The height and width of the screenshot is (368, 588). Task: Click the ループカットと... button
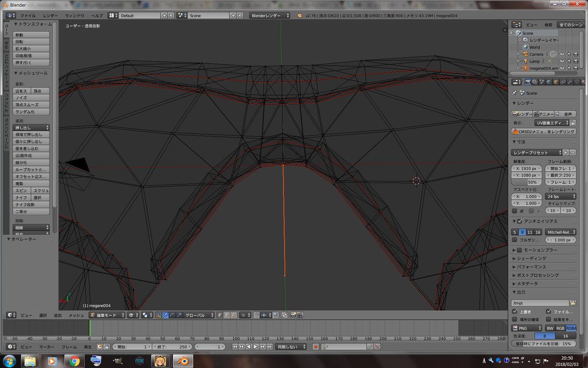tap(31, 169)
